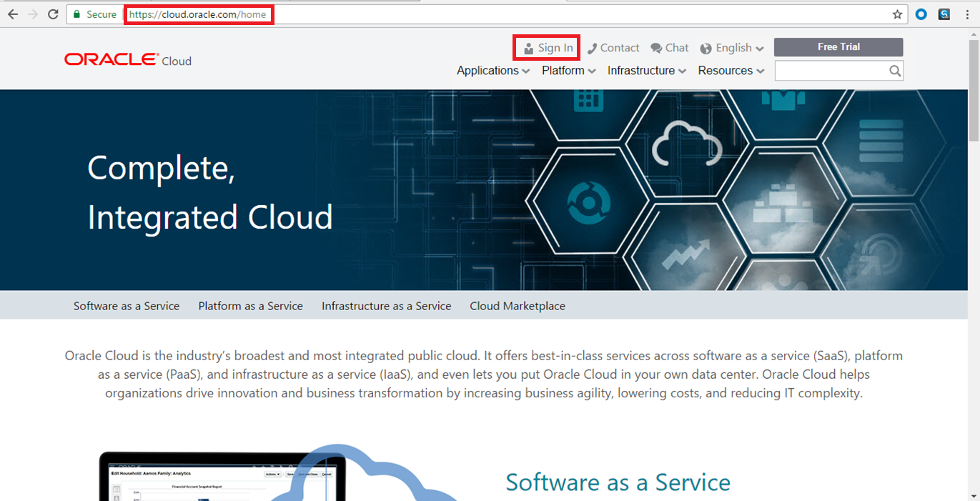Bookmark this page with the star icon
Image resolution: width=980 pixels, height=501 pixels.
tap(898, 14)
